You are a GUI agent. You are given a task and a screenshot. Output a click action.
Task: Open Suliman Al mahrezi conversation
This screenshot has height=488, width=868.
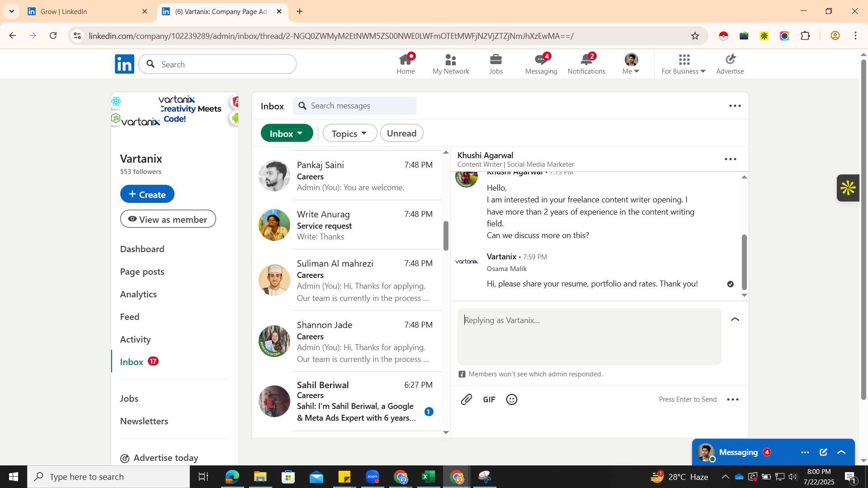coord(347,280)
